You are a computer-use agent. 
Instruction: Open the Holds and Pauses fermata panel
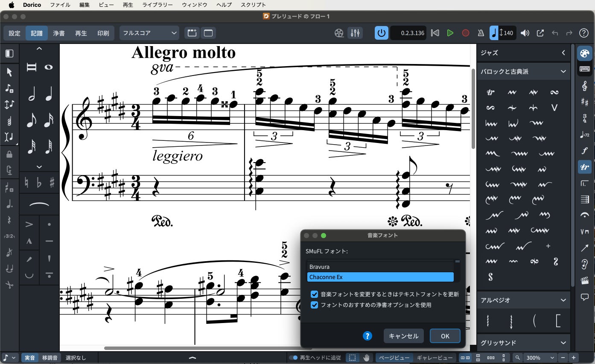(584, 215)
